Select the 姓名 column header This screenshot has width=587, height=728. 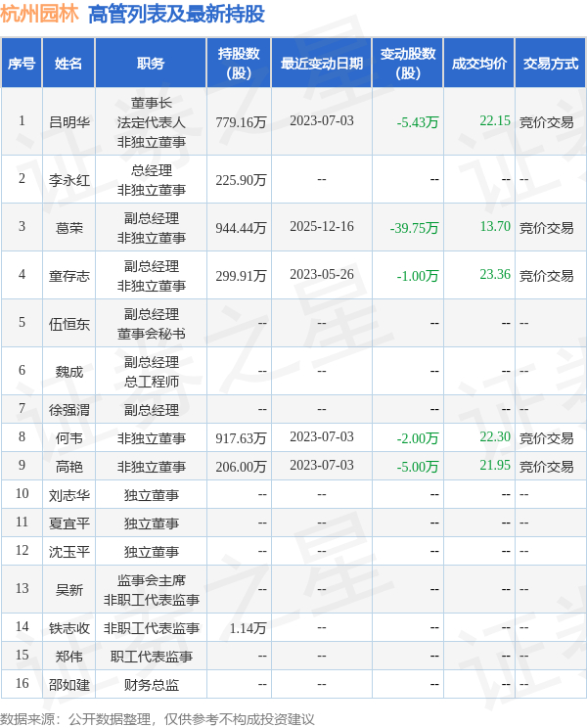click(x=68, y=64)
